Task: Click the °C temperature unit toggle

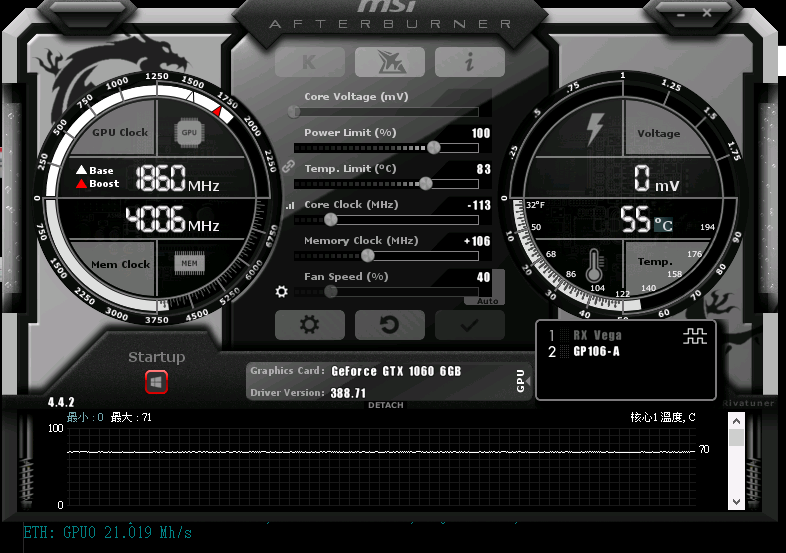Action: (663, 225)
